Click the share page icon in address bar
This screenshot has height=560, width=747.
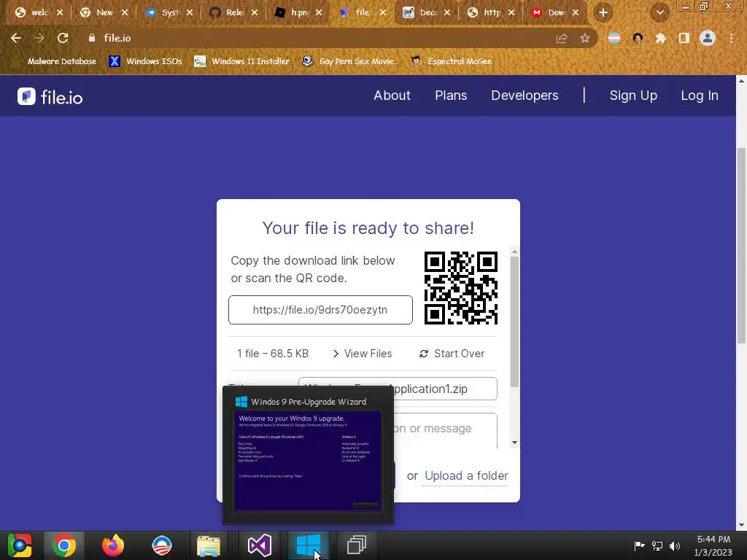pos(562,39)
